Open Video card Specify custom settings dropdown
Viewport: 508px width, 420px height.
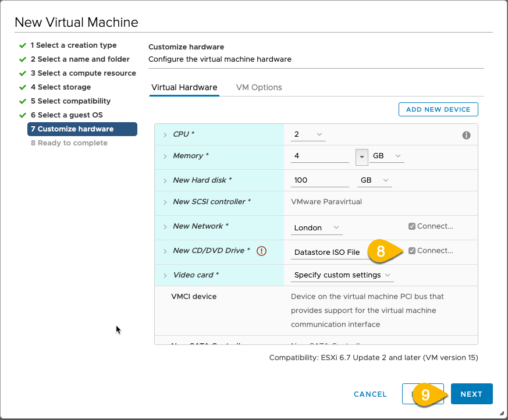pos(342,275)
